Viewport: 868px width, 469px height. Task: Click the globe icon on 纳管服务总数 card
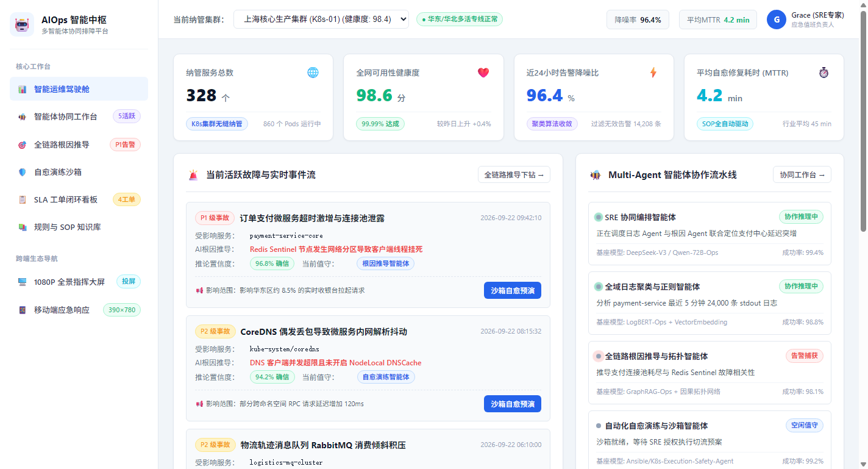313,73
